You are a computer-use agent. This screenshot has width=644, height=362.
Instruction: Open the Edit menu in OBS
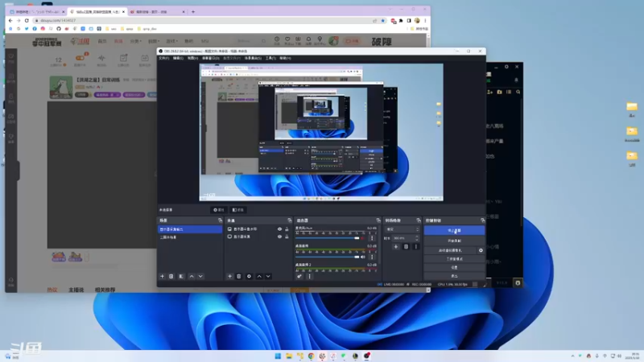coord(178,58)
